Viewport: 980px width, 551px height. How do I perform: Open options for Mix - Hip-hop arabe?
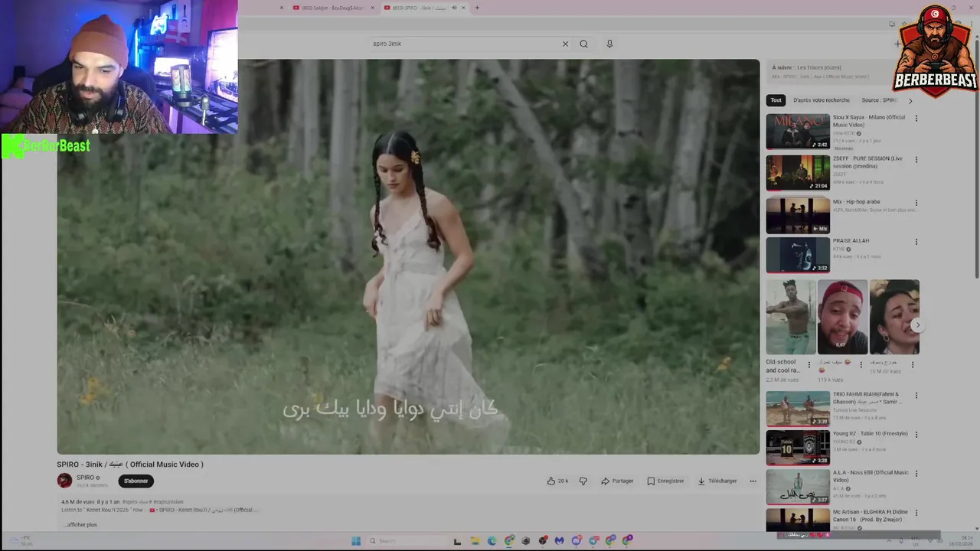click(916, 203)
